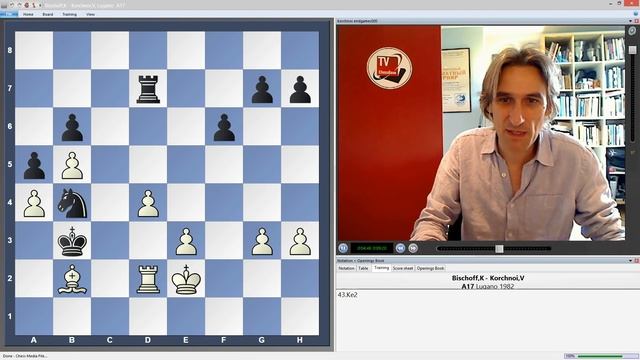Switch to the Notation tab
The width and height of the screenshot is (640, 360).
(347, 268)
